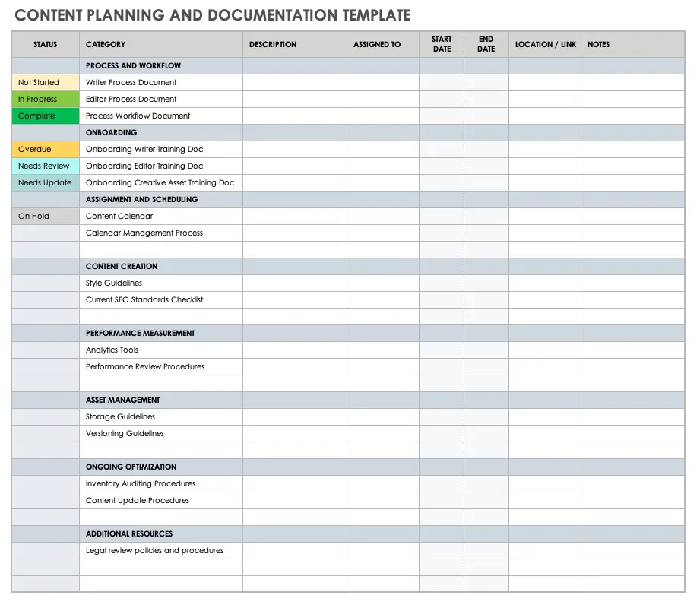The height and width of the screenshot is (611, 700).
Task: Select the Content Calendar cell
Action: [161, 217]
